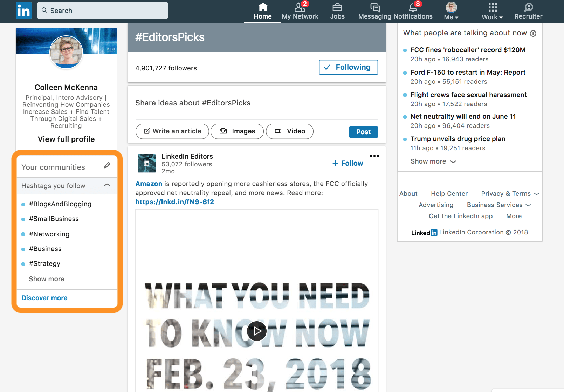564x392 pixels.
Task: Select the #SmallBusiness hashtag
Action: point(54,219)
